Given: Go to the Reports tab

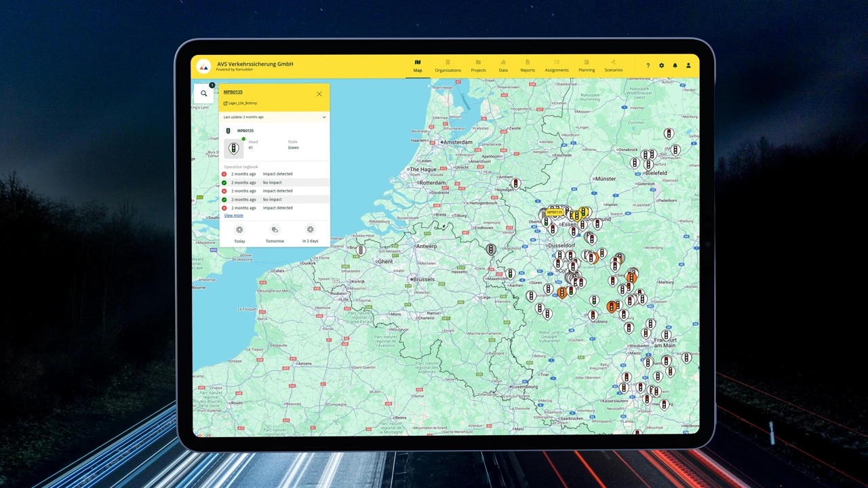Looking at the screenshot, I should [x=528, y=66].
